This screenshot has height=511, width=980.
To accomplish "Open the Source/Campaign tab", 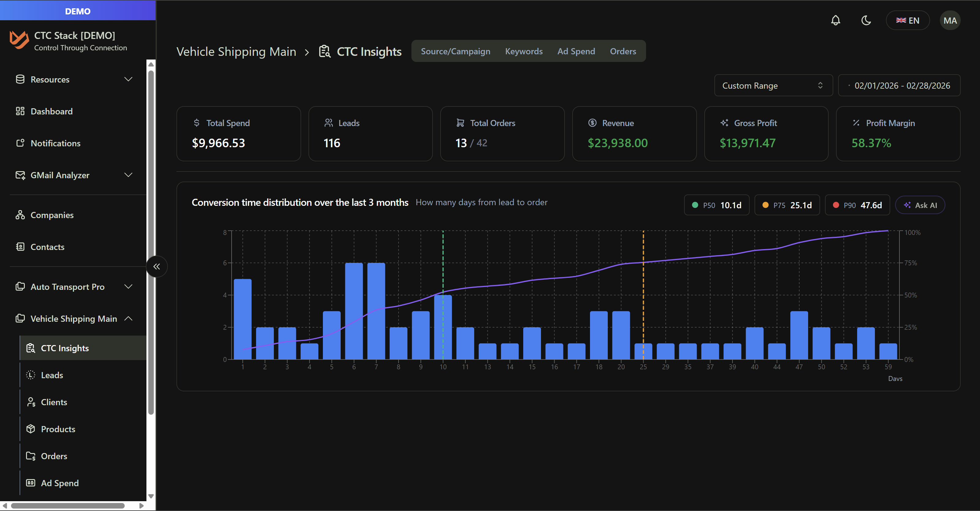I will tap(455, 51).
